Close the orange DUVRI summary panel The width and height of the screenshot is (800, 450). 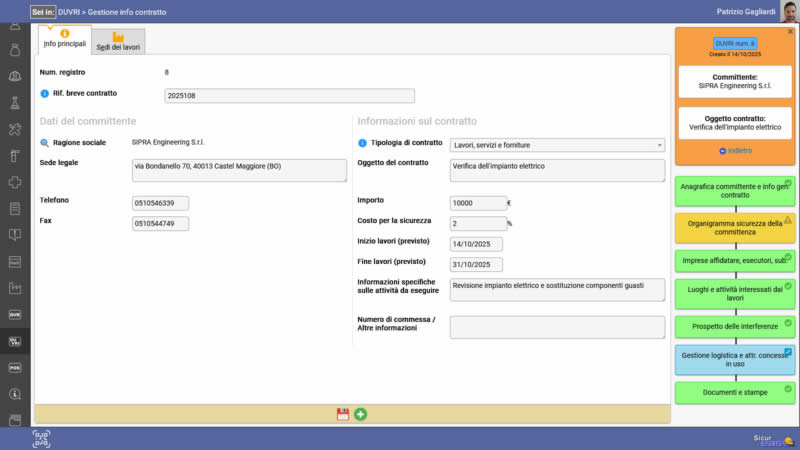790,32
